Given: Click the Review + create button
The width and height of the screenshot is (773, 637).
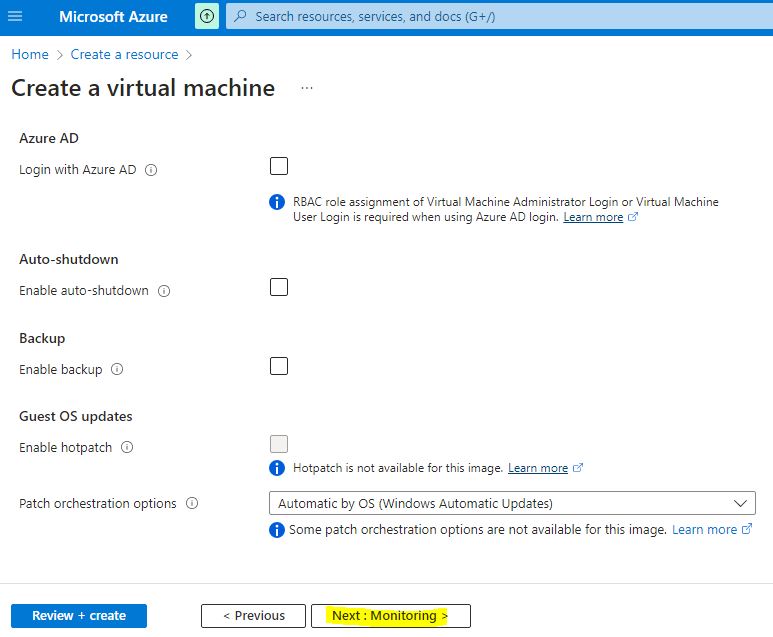Looking at the screenshot, I should (79, 616).
